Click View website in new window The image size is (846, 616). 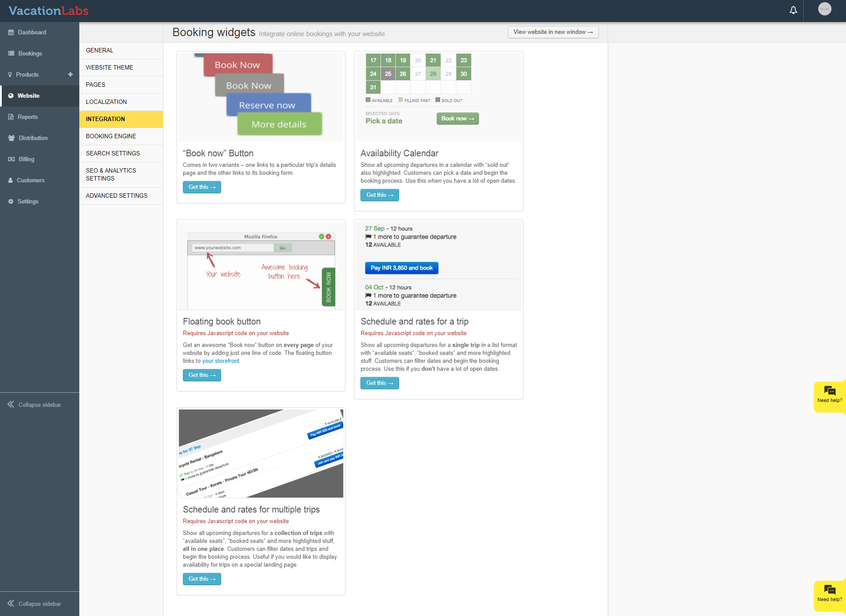point(553,32)
